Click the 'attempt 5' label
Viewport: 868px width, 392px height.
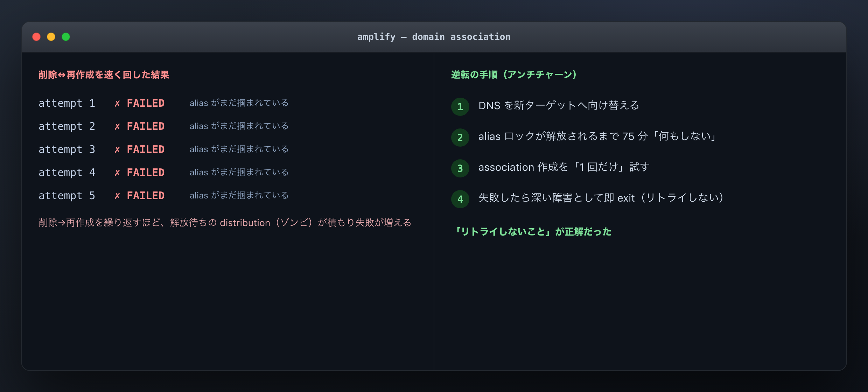tap(67, 196)
